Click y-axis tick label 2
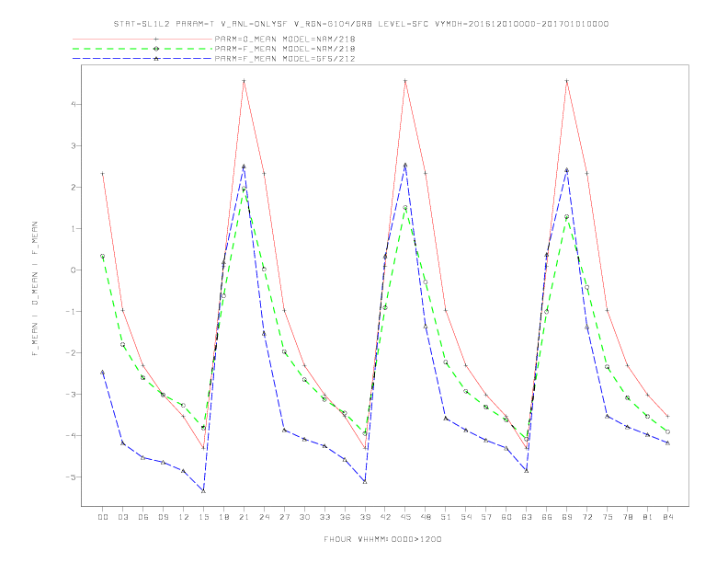Viewport: 728px width, 563px height. coord(74,187)
